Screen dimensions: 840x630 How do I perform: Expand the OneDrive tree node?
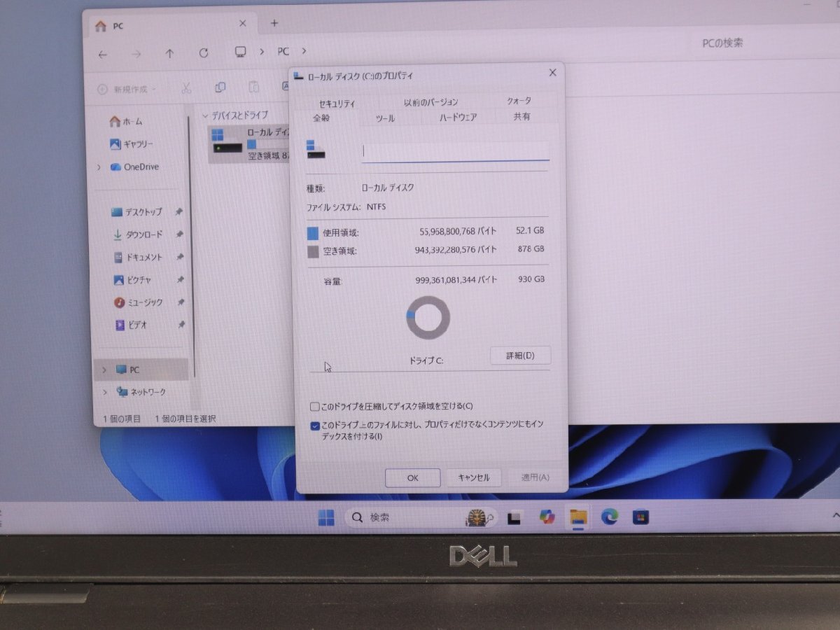click(99, 167)
